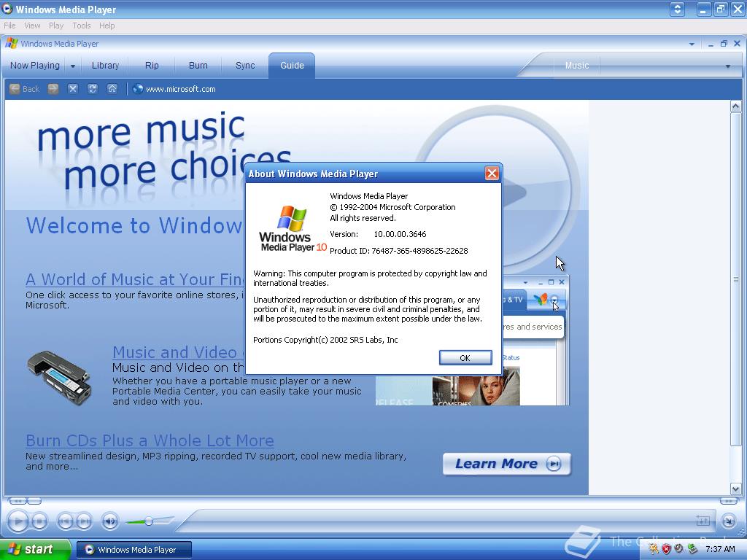Click the Forward arrow in Guide toolbar

pyautogui.click(x=53, y=89)
